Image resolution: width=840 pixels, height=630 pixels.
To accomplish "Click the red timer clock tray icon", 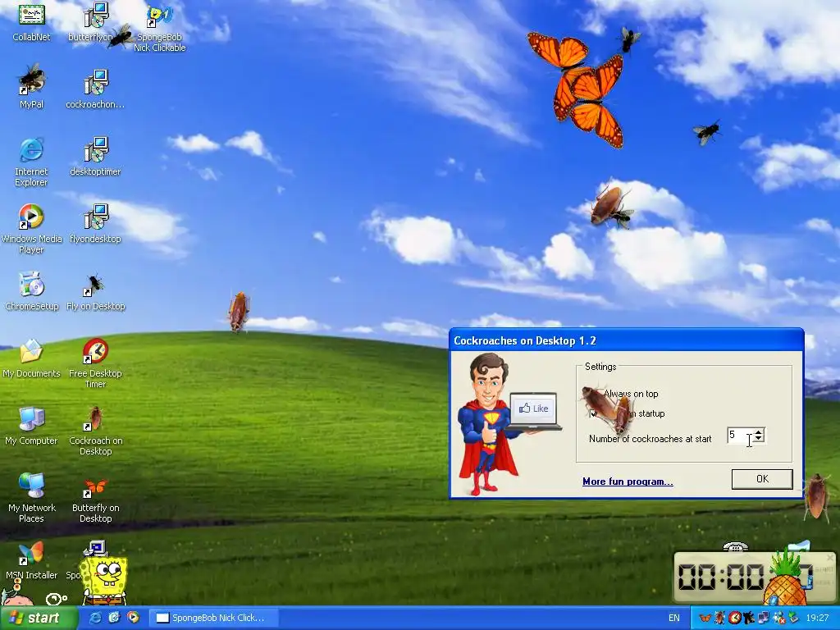I will (734, 618).
